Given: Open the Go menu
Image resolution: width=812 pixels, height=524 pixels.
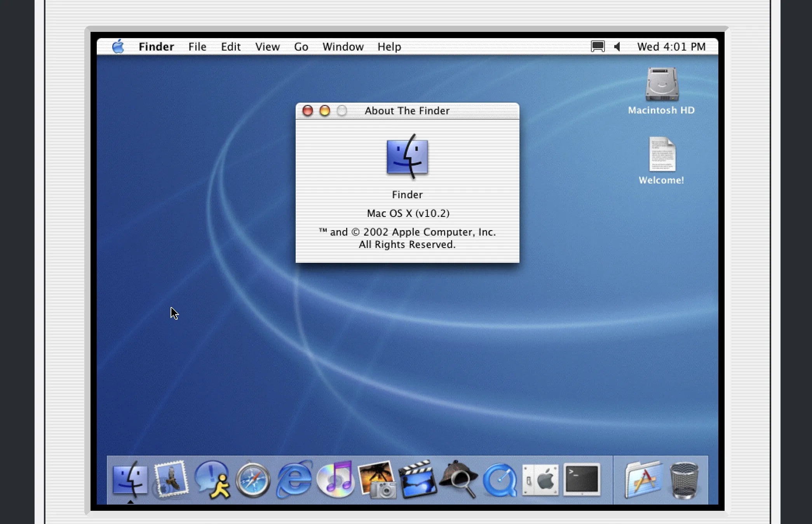Looking at the screenshot, I should pos(301,47).
